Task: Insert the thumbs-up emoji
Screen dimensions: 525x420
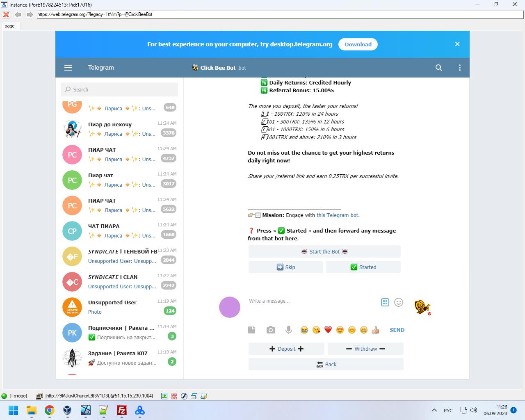Action: (x=376, y=330)
